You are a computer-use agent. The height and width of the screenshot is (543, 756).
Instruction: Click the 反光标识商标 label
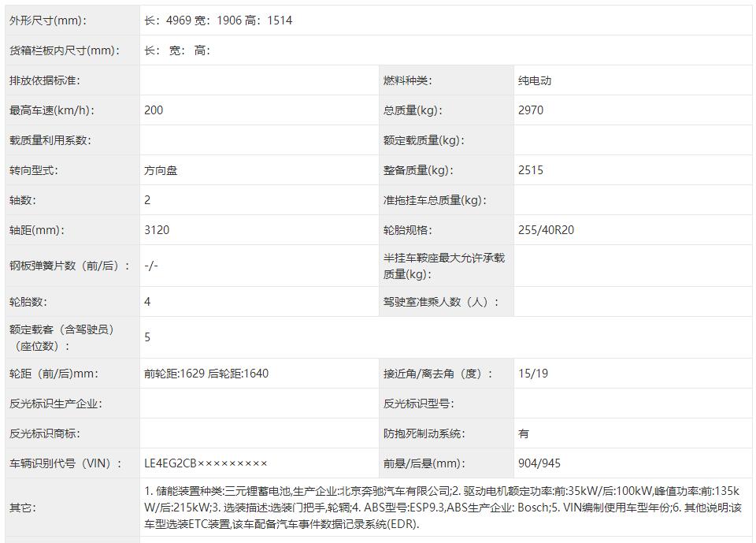point(44,433)
